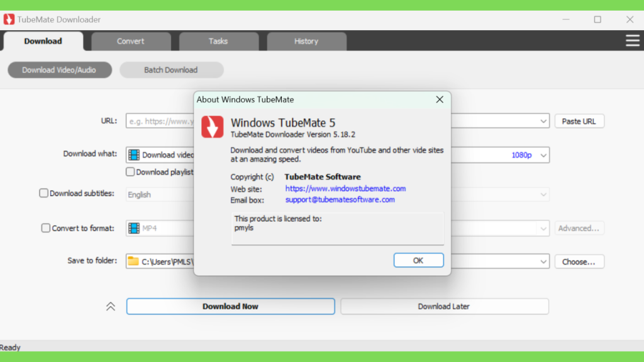Click the licensed-to text box showing pmyls
This screenshot has width=644, height=362.
[337, 229]
